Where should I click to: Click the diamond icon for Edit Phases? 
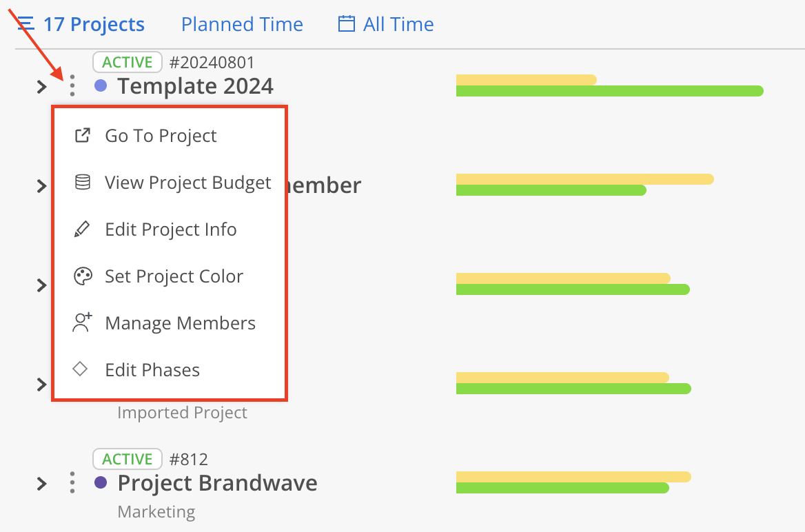81,369
